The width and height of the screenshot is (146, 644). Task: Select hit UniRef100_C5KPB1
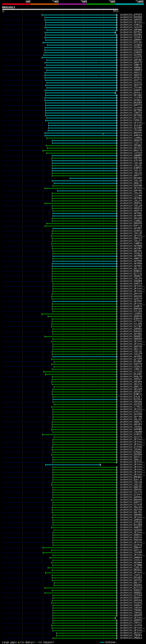click(131, 610)
